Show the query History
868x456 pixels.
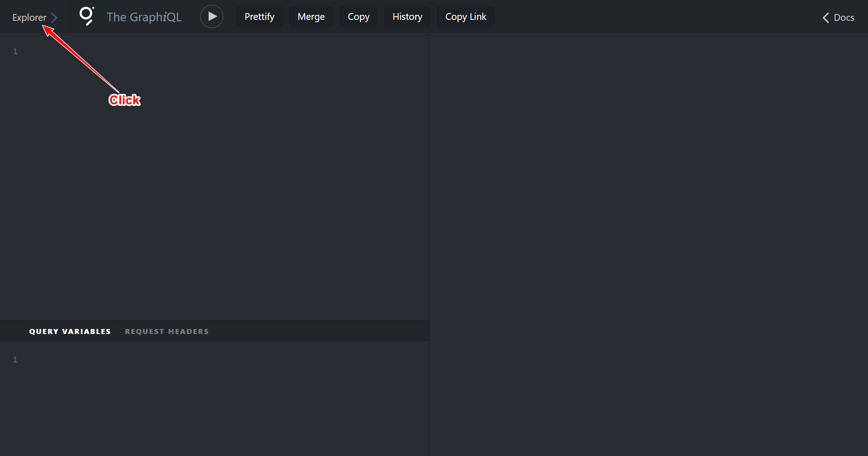[x=407, y=17]
